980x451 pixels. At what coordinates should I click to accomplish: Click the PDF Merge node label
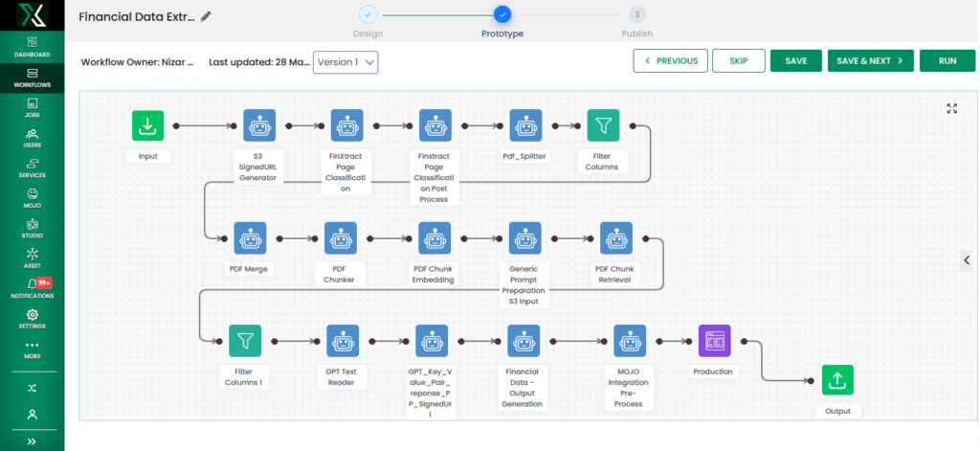pyautogui.click(x=248, y=270)
